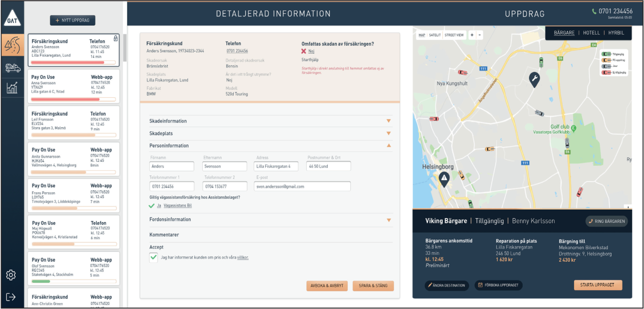Open the statistics chart sidebar icon
The width and height of the screenshot is (644, 309).
[12, 87]
